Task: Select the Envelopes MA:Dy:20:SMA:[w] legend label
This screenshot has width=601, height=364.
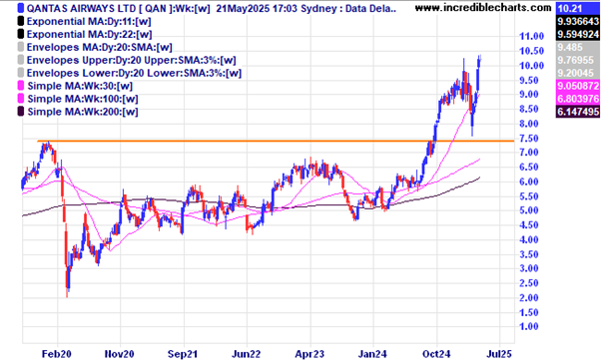Action: click(x=99, y=47)
